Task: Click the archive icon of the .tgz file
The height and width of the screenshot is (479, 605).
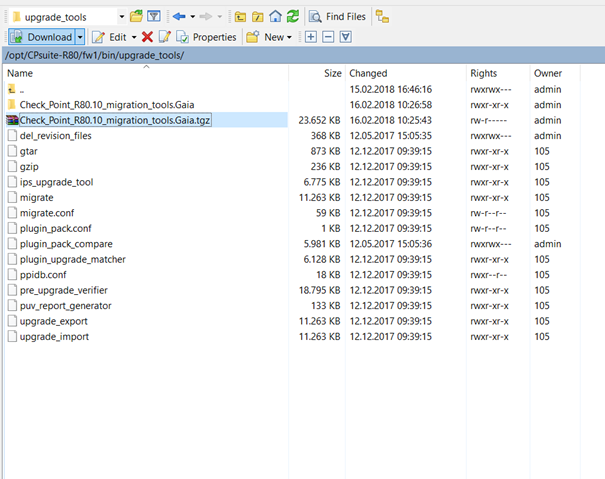Action: (12, 120)
